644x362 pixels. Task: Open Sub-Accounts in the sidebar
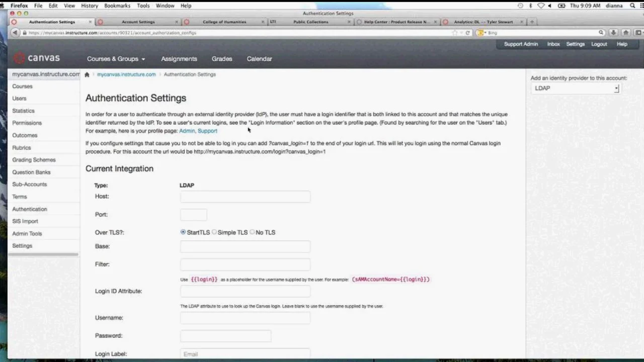pyautogui.click(x=30, y=185)
